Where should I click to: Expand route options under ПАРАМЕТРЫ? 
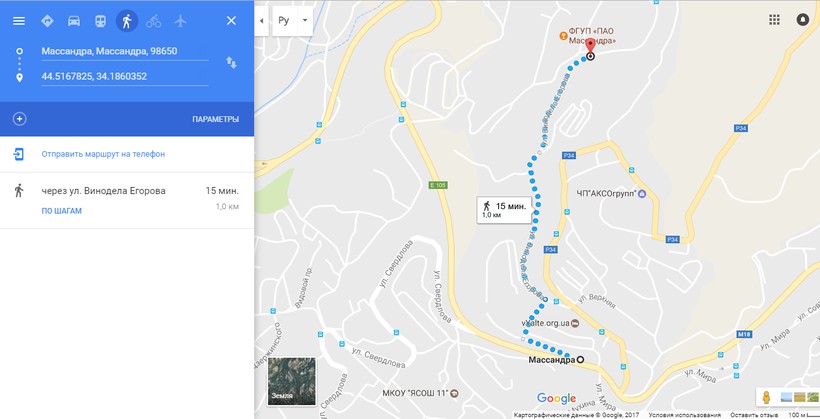coord(215,119)
